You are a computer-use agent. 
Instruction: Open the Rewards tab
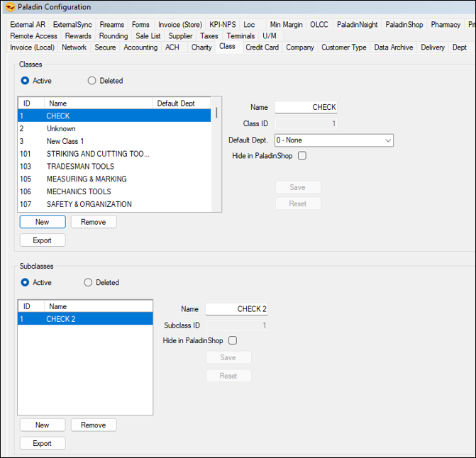tap(78, 36)
